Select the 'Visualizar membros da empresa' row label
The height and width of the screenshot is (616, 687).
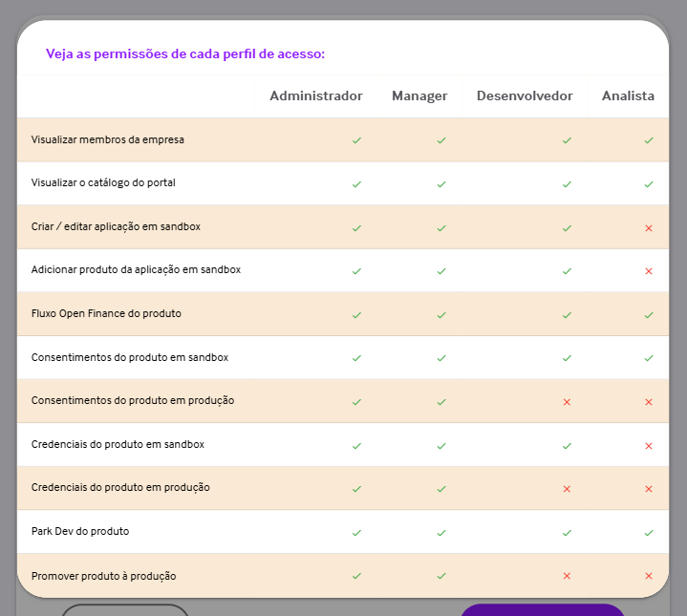click(108, 139)
